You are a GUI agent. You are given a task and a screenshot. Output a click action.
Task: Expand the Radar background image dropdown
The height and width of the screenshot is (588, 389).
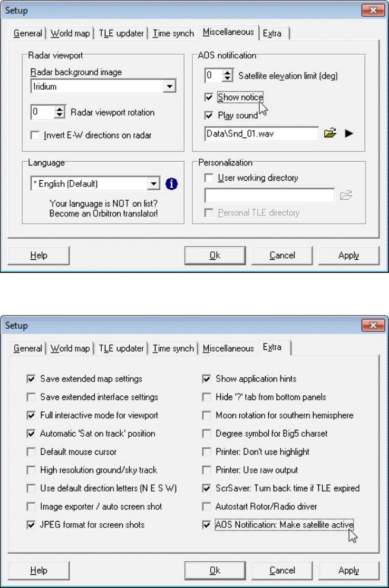coord(170,86)
